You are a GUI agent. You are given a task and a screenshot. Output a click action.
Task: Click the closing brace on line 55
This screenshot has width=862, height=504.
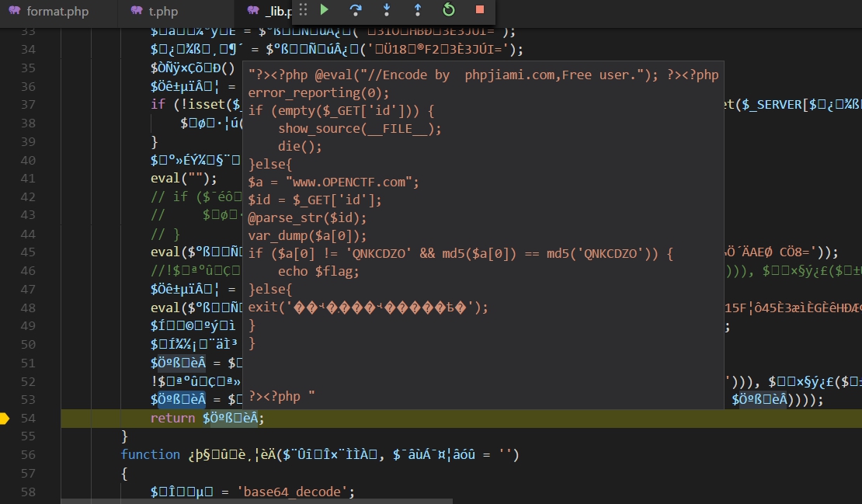click(124, 436)
